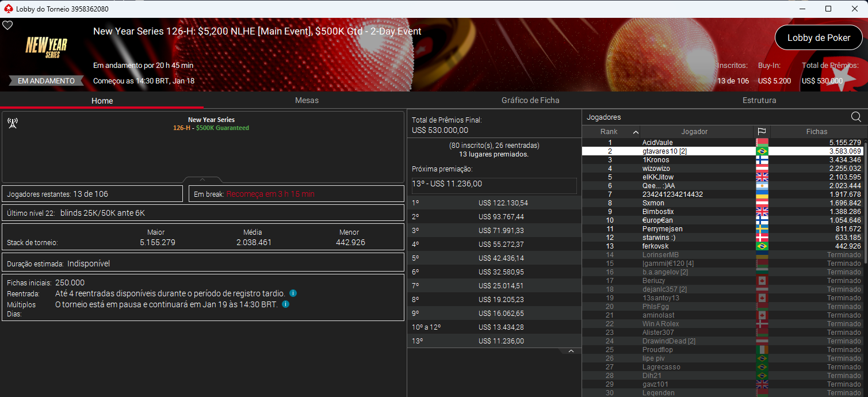Open player search with the magnifier icon
This screenshot has width=868, height=397.
pos(856,116)
